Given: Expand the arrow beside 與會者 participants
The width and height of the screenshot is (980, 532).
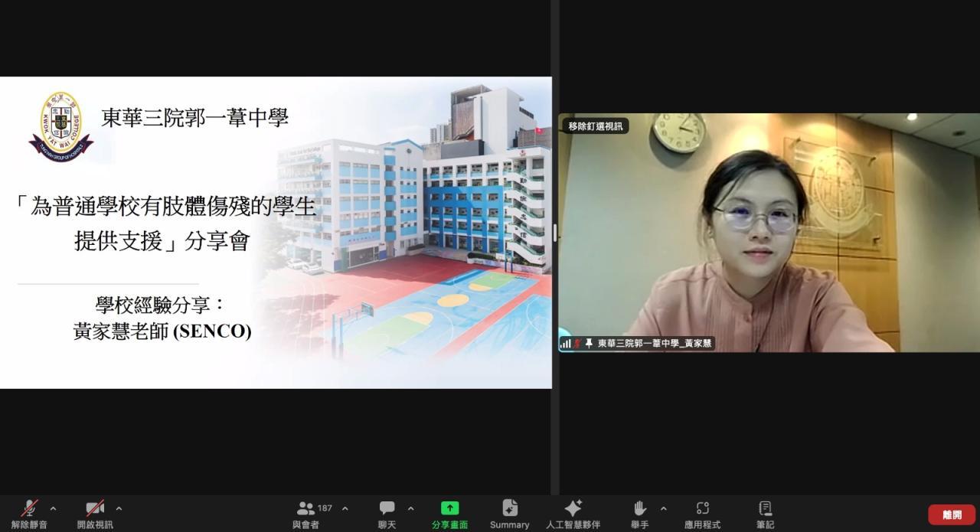Looking at the screenshot, I should (345, 508).
